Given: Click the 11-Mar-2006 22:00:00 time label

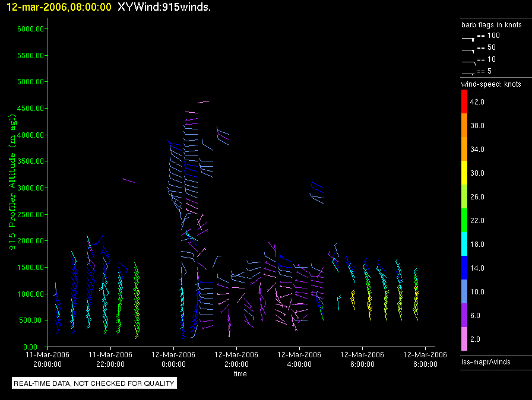Looking at the screenshot, I should tap(110, 359).
